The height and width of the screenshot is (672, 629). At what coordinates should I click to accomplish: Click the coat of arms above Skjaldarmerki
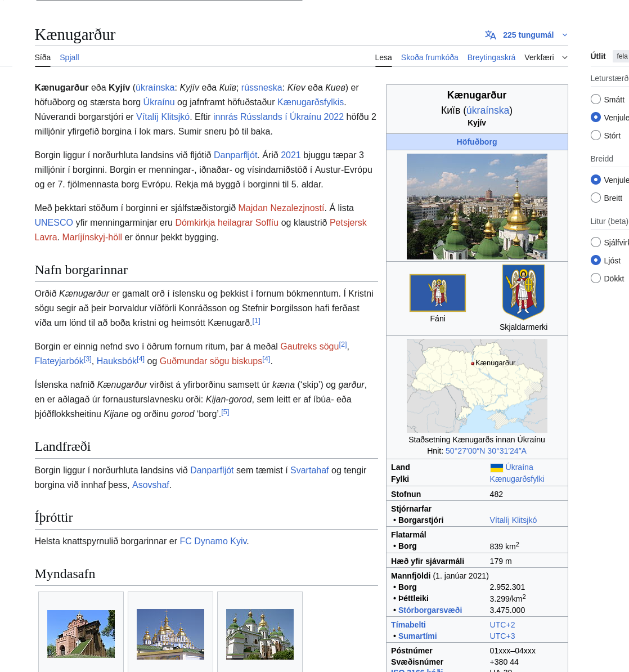pos(523,292)
